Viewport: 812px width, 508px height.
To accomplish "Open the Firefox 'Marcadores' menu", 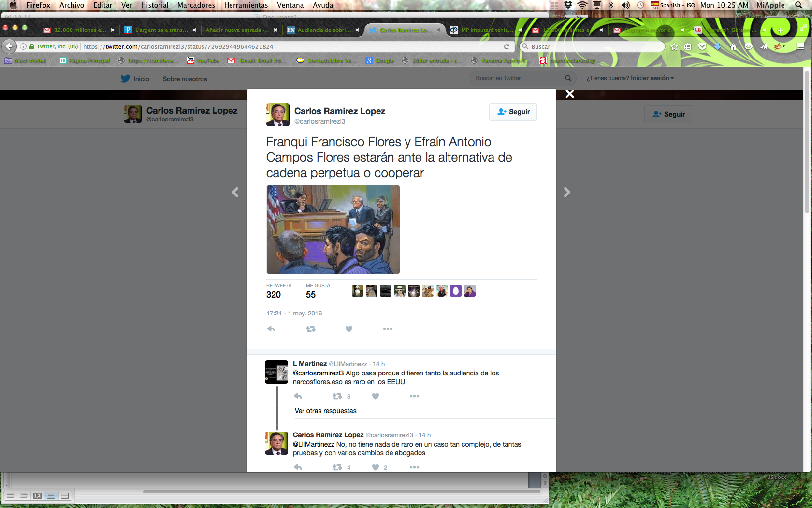I will click(x=196, y=5).
